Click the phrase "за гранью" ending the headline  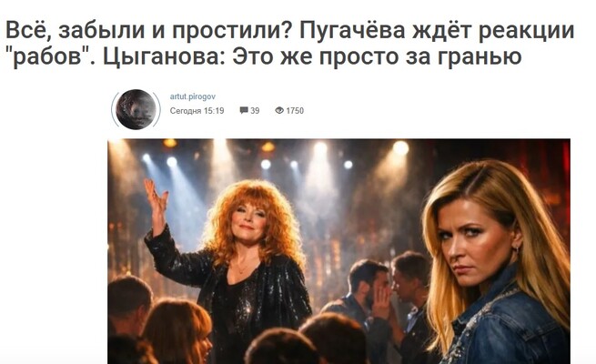click(464, 57)
